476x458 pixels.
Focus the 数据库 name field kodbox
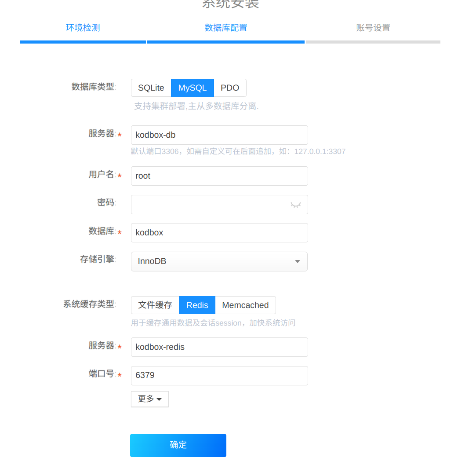coord(219,233)
